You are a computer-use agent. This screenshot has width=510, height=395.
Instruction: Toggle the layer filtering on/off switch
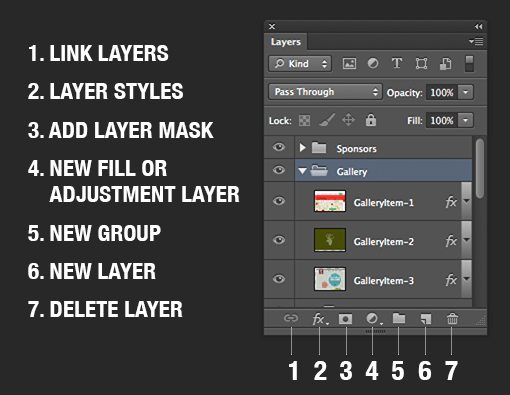[x=469, y=63]
